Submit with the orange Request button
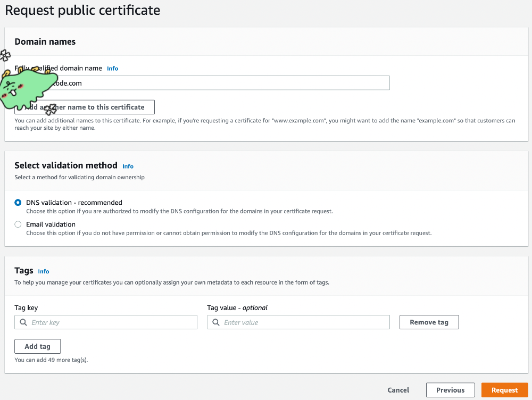The image size is (532, 400). [x=504, y=390]
